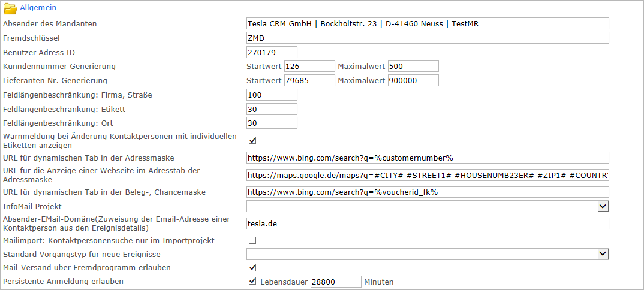Edit Lieferanten Nr. Startwert field 79685
This screenshot has height=290, width=644.
pyautogui.click(x=309, y=80)
